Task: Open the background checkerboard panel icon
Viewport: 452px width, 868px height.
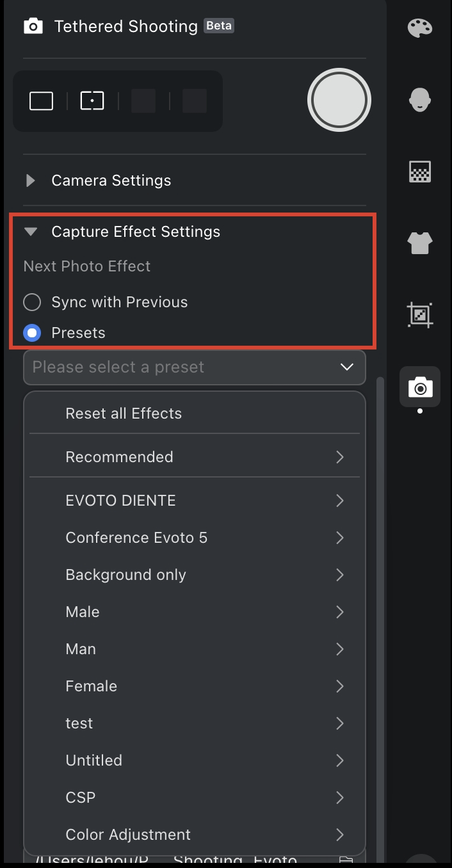Action: click(x=420, y=172)
